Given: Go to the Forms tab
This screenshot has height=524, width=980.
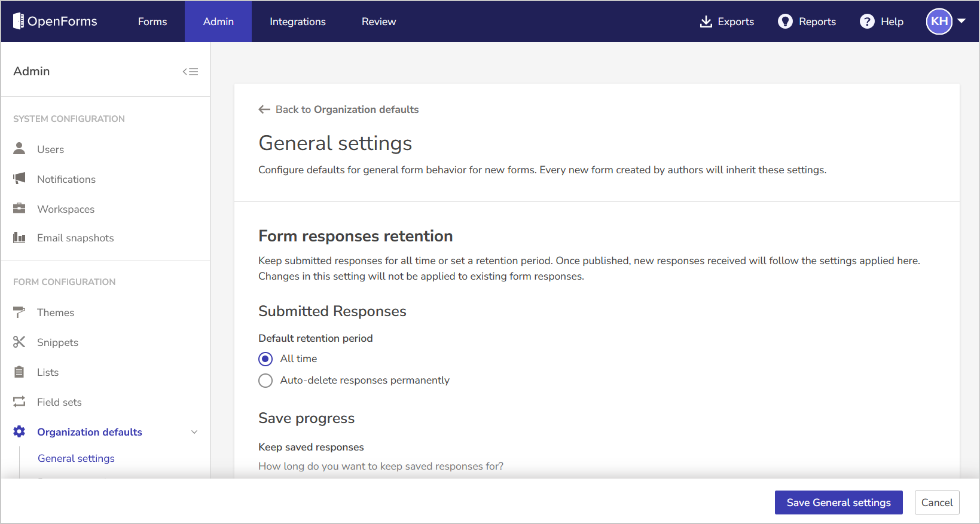Looking at the screenshot, I should 152,22.
